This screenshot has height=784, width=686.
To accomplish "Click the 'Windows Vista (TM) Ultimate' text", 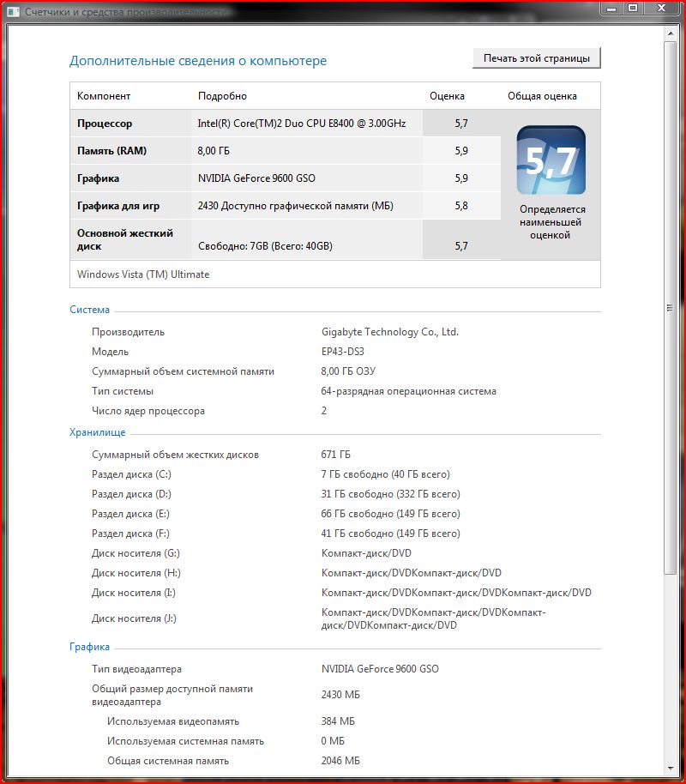I will click(143, 274).
